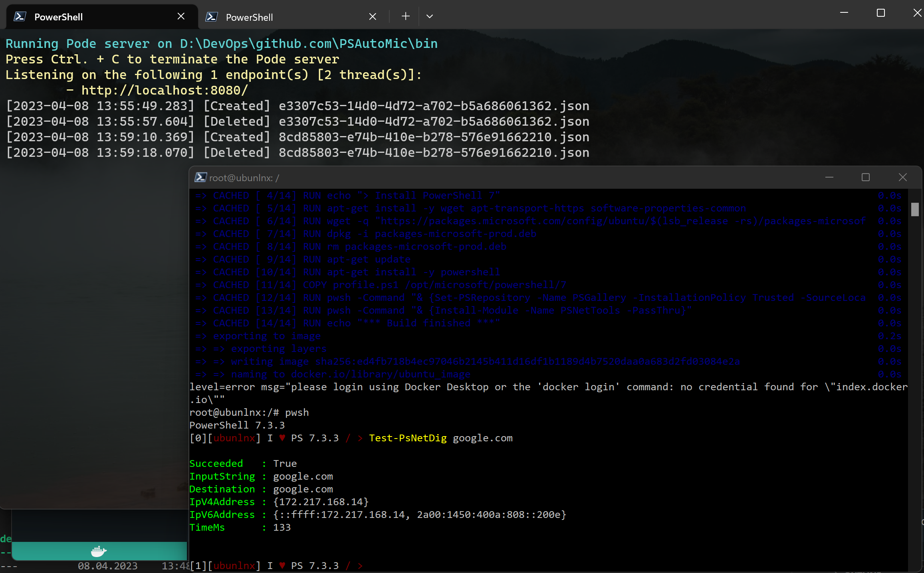Click the Test-PsNetDig google.com command text
The height and width of the screenshot is (573, 924).
[x=440, y=438]
